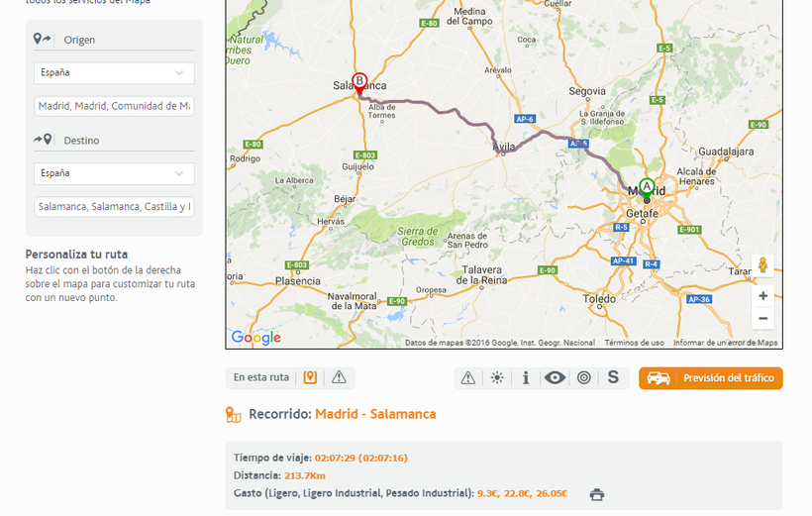Open the destination country dropdown 'España'
The image size is (812, 516).
point(114,173)
